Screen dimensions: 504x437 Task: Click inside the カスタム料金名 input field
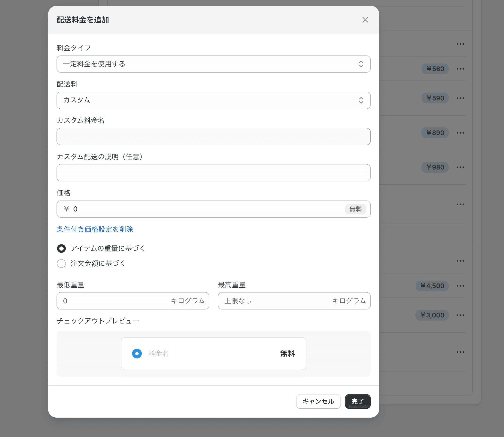213,137
